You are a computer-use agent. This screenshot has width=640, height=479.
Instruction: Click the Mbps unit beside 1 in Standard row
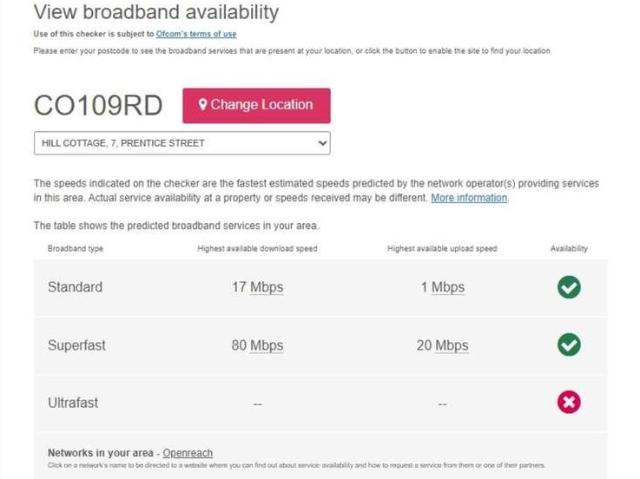click(x=448, y=287)
